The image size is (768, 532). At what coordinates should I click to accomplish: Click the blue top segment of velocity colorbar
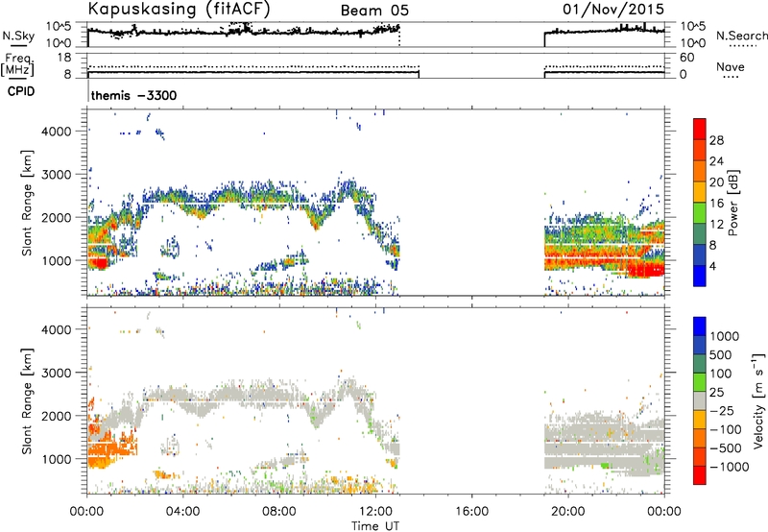point(700,326)
